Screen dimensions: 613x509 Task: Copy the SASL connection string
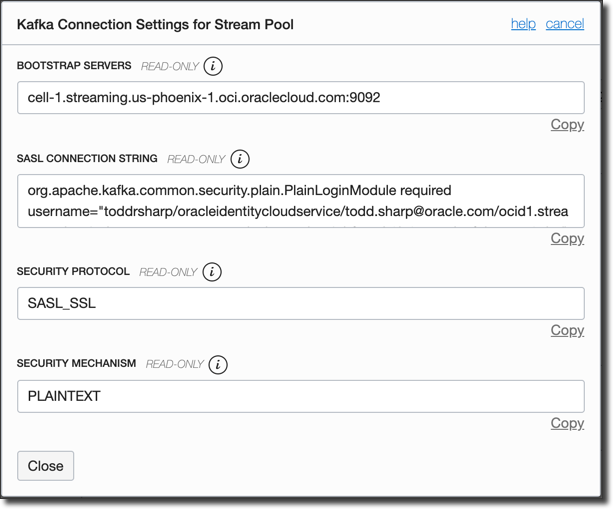[567, 238]
